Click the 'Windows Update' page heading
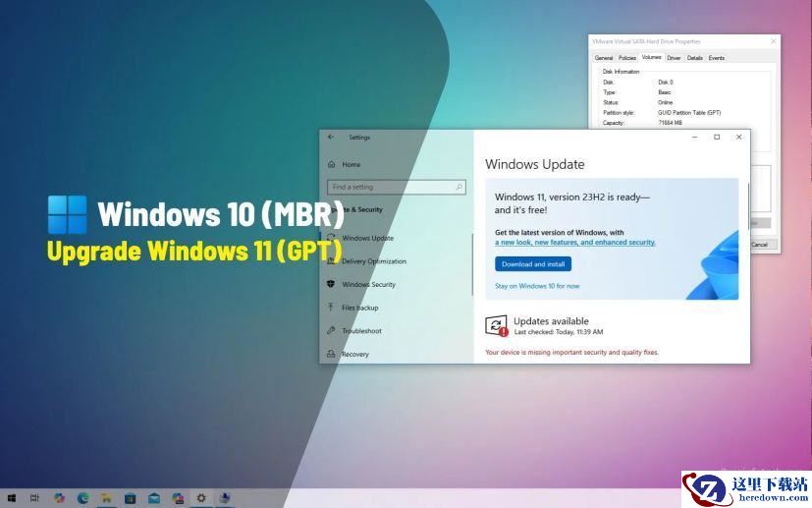This screenshot has height=508, width=812. 535,164
